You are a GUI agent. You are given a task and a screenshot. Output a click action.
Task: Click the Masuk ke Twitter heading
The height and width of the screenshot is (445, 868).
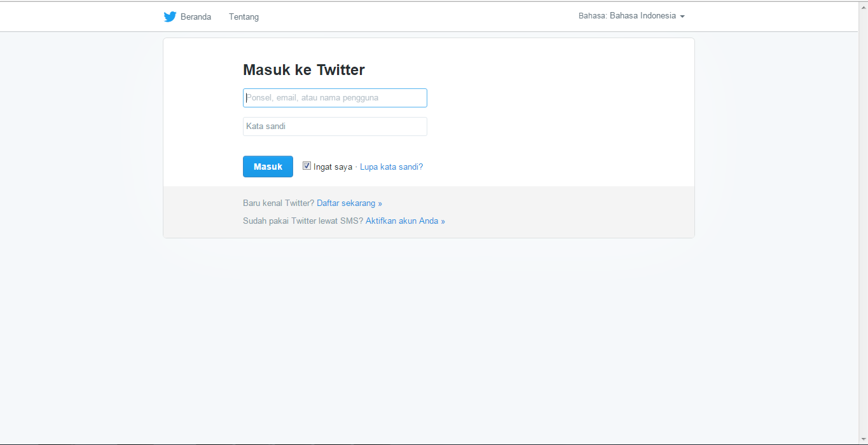[304, 70]
